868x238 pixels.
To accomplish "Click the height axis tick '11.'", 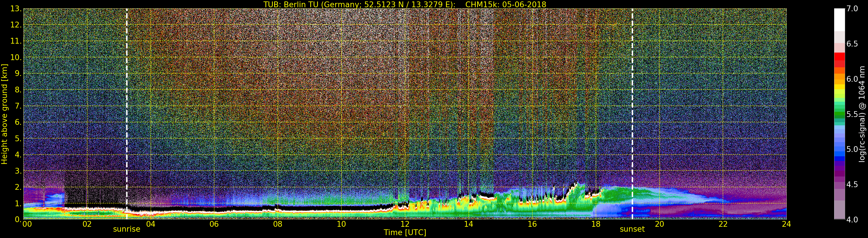I will click(16, 41).
